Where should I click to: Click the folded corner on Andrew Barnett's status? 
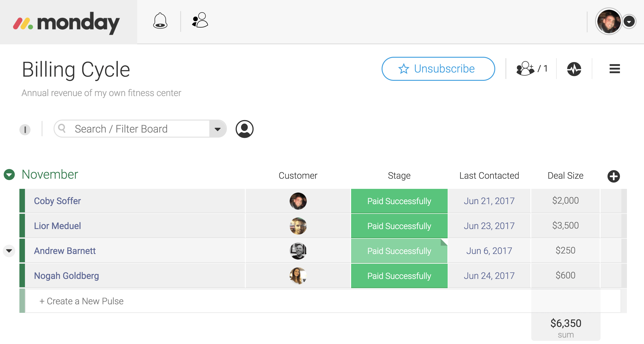coord(444,242)
